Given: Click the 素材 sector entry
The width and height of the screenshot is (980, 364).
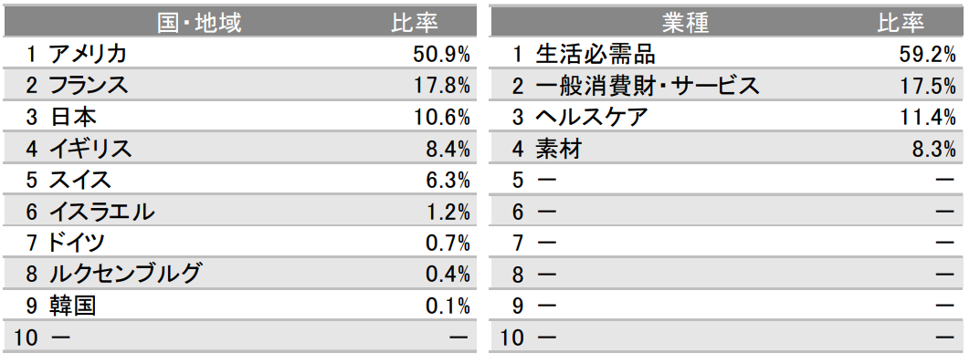Looking at the screenshot, I should tap(559, 149).
